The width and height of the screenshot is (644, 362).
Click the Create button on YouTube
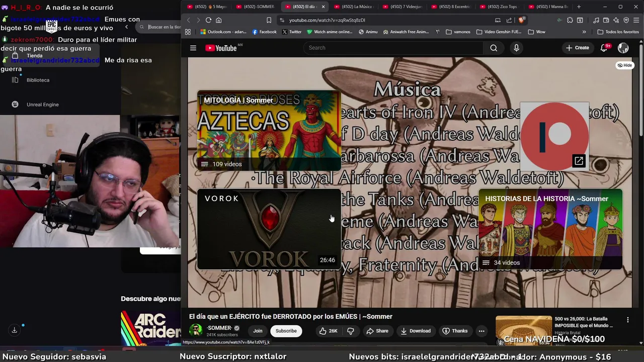(x=577, y=48)
